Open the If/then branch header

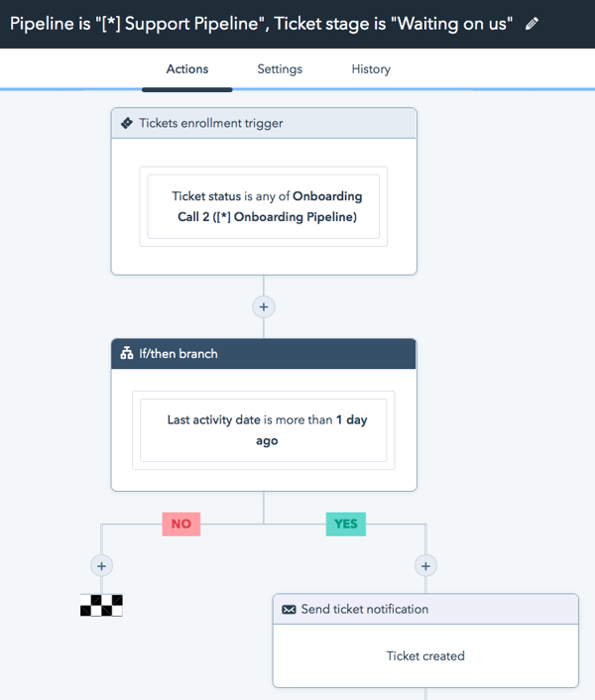pos(264,354)
